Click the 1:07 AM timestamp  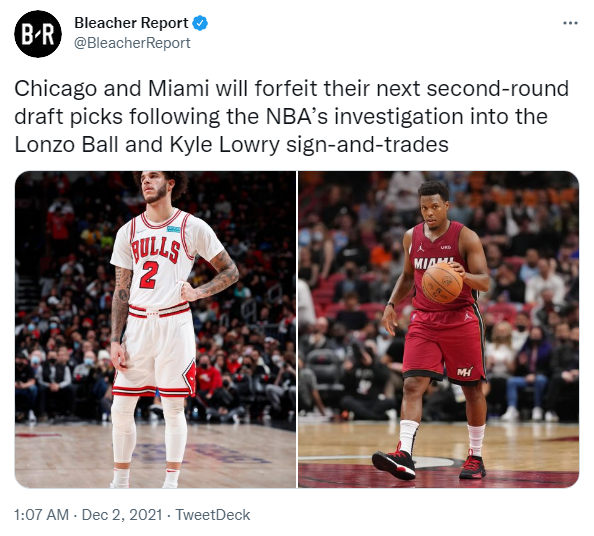[42, 515]
